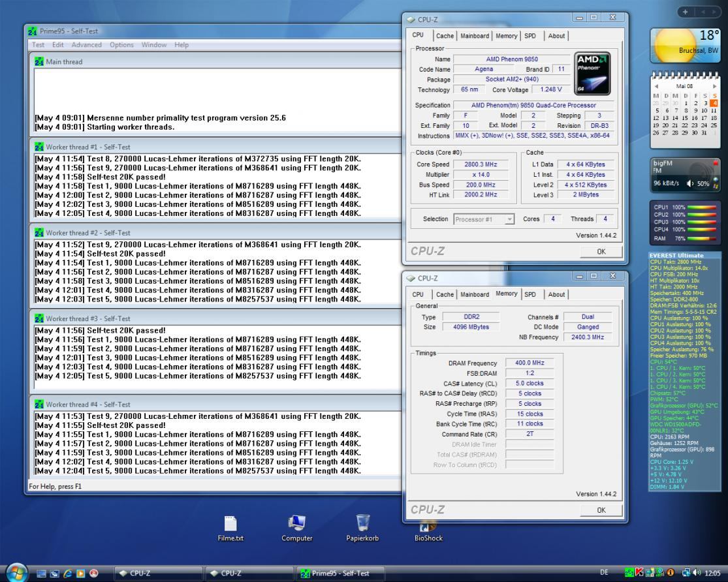Switch to SPD tab in upper CPU-Z window
Image resolution: width=728 pixels, height=582 pixels.
(x=530, y=36)
